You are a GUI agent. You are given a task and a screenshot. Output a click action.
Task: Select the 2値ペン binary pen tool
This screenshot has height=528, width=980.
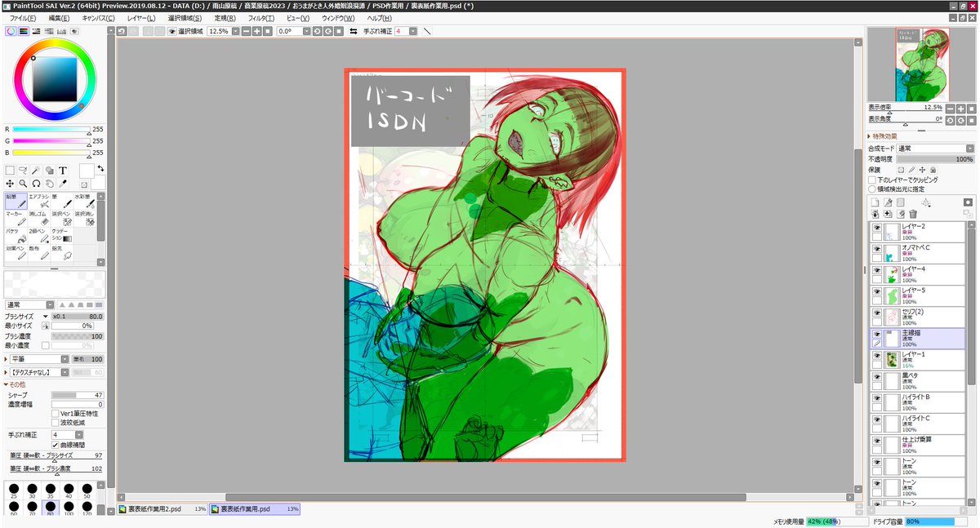pos(39,235)
